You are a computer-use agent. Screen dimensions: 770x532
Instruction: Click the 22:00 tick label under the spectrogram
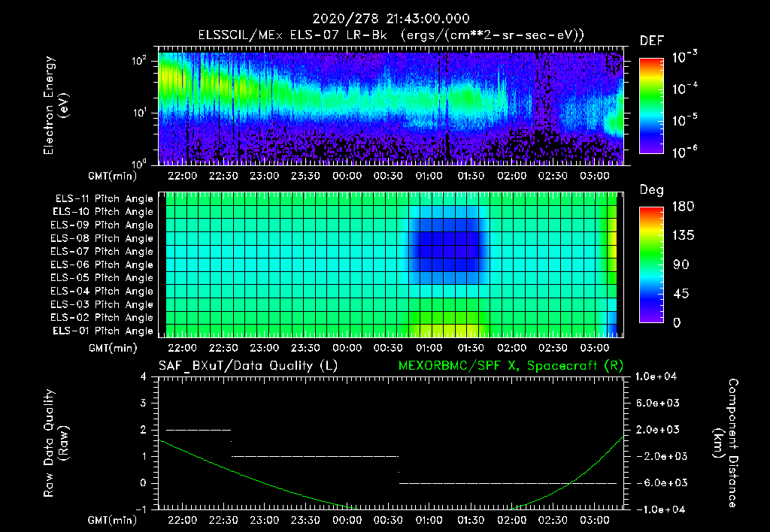[182, 176]
